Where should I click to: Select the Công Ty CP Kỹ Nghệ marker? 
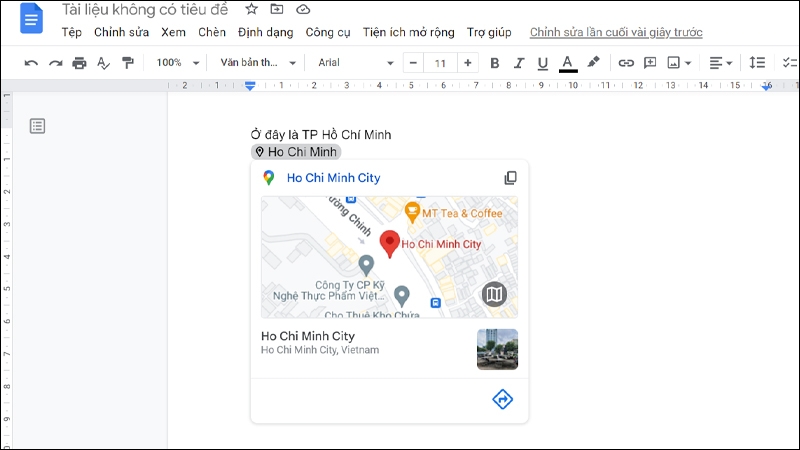click(x=366, y=265)
